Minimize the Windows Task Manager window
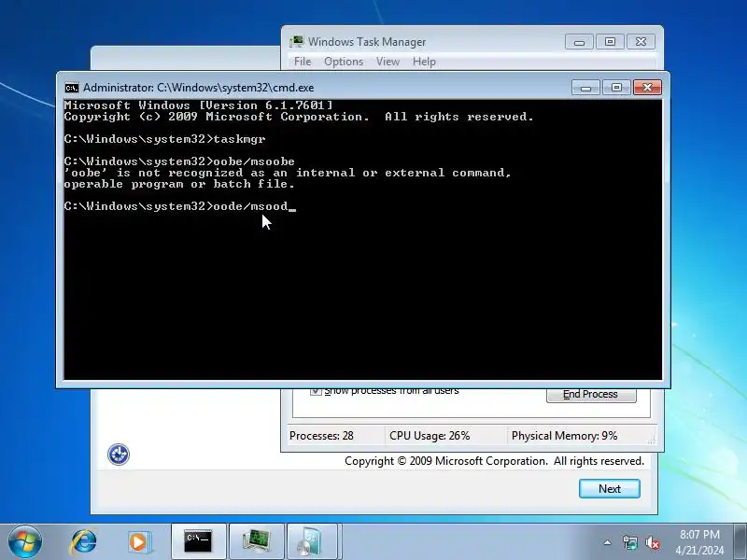The width and height of the screenshot is (747, 560). (x=579, y=42)
